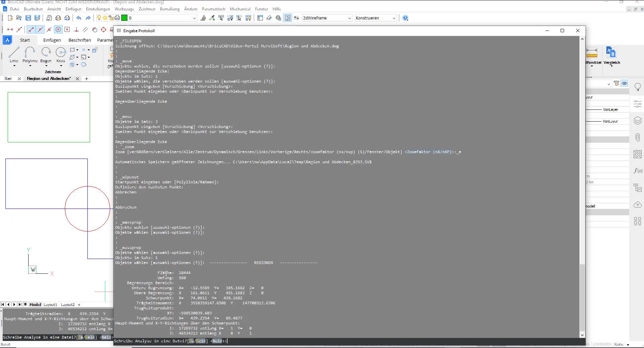Expand the layer dropdown showing 0
The height and width of the screenshot is (348, 644).
(194, 18)
